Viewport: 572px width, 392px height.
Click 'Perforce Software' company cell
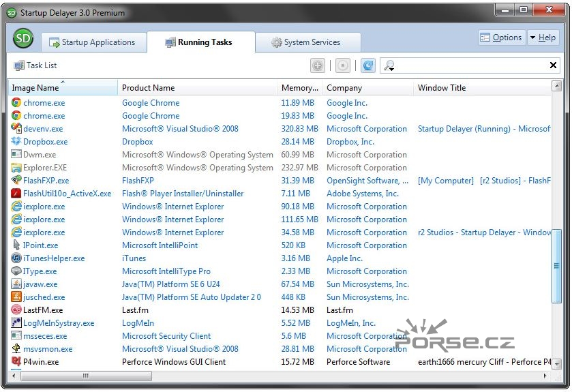point(358,362)
